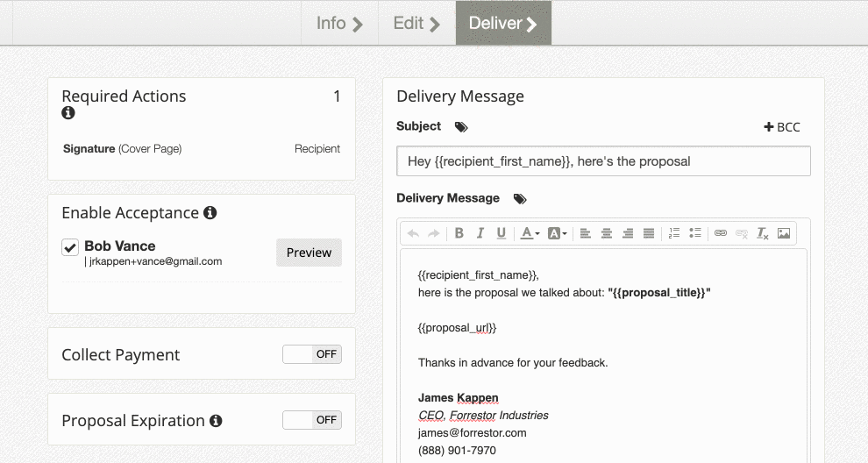Click the undo arrow in editor toolbar
The height and width of the screenshot is (463, 868).
pyautogui.click(x=413, y=234)
